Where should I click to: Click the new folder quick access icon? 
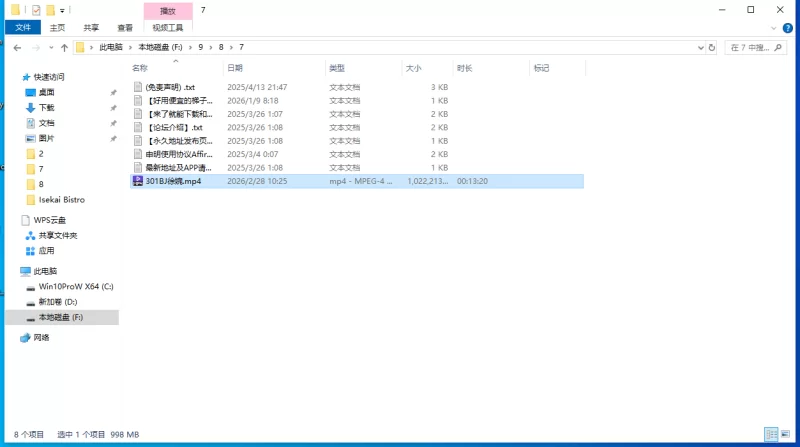[x=51, y=10]
